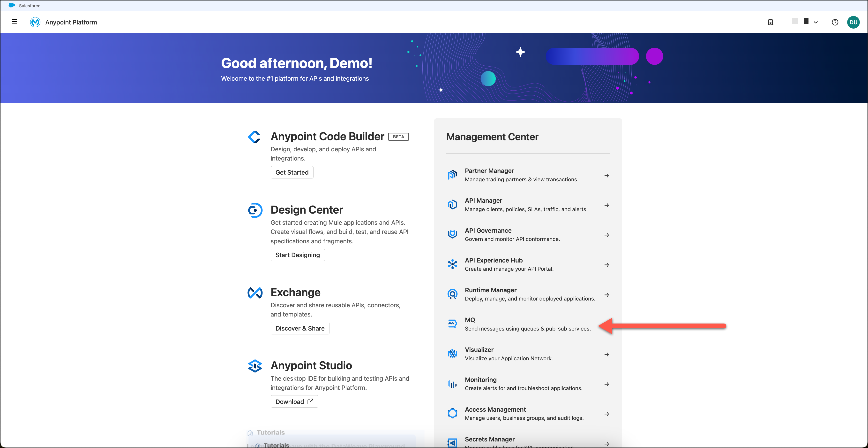Click the Access Management icon
868x448 pixels.
452,413
